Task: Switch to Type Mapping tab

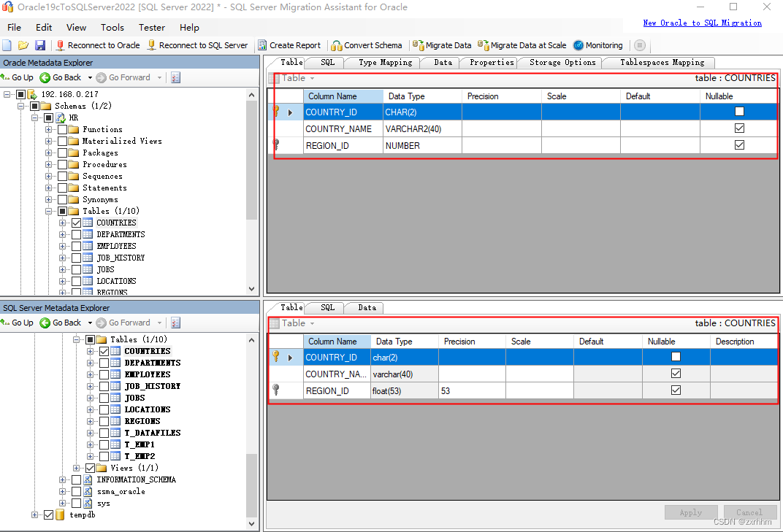Action: coord(386,62)
